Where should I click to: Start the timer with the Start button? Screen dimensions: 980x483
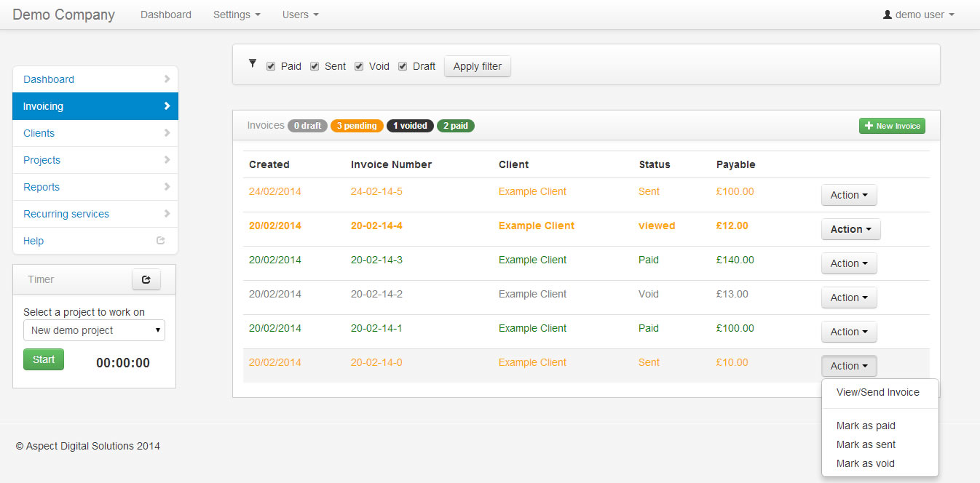pyautogui.click(x=44, y=359)
